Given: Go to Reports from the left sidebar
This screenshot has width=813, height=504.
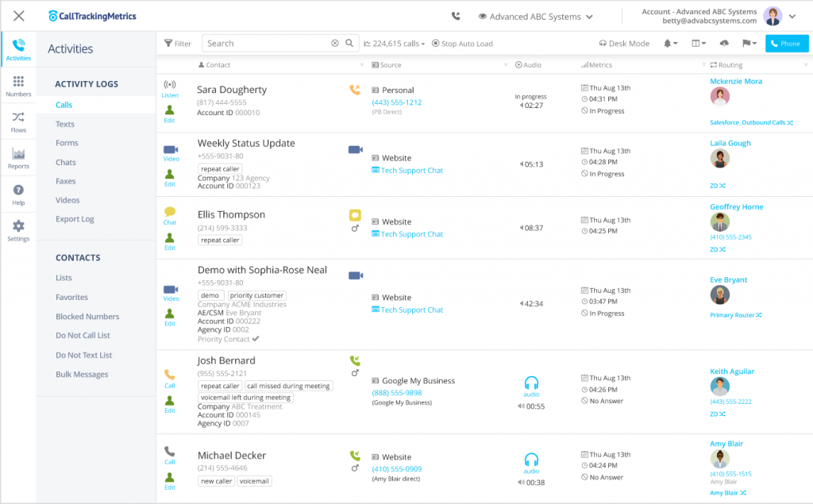Looking at the screenshot, I should point(18,158).
